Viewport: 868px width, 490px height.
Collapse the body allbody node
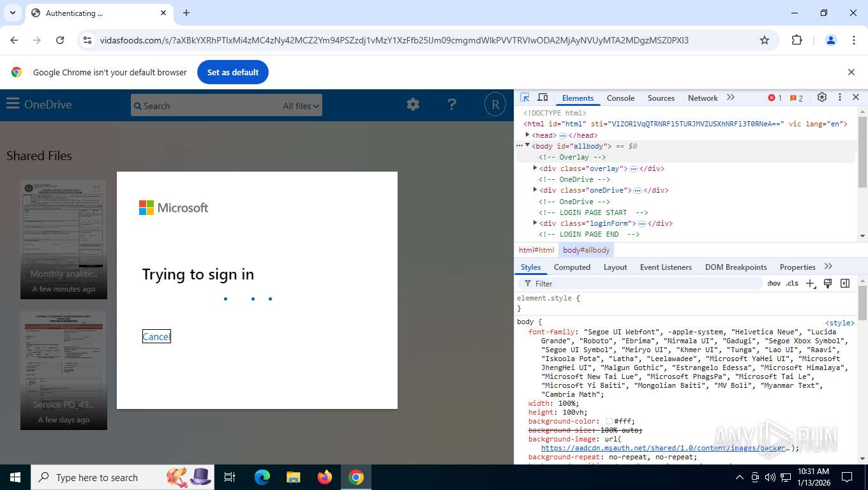click(x=528, y=145)
